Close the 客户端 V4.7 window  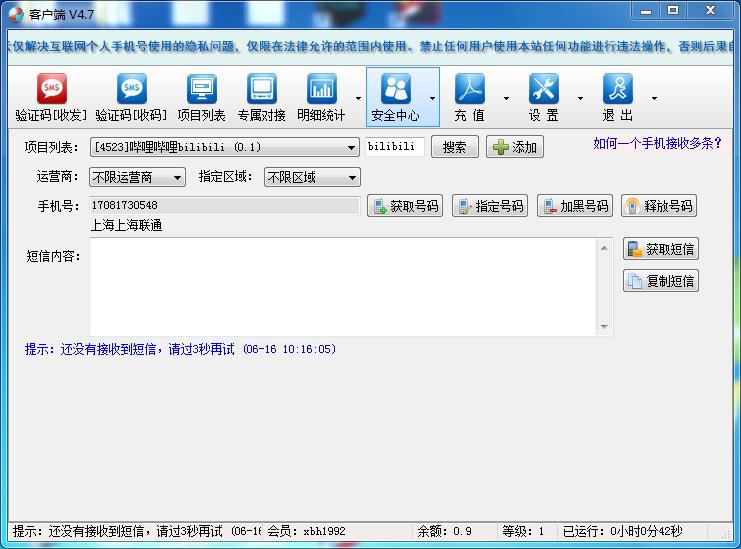[710, 11]
